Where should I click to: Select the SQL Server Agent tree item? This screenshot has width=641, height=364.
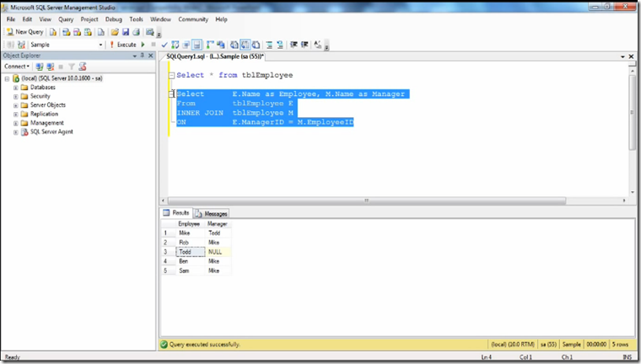tap(51, 131)
